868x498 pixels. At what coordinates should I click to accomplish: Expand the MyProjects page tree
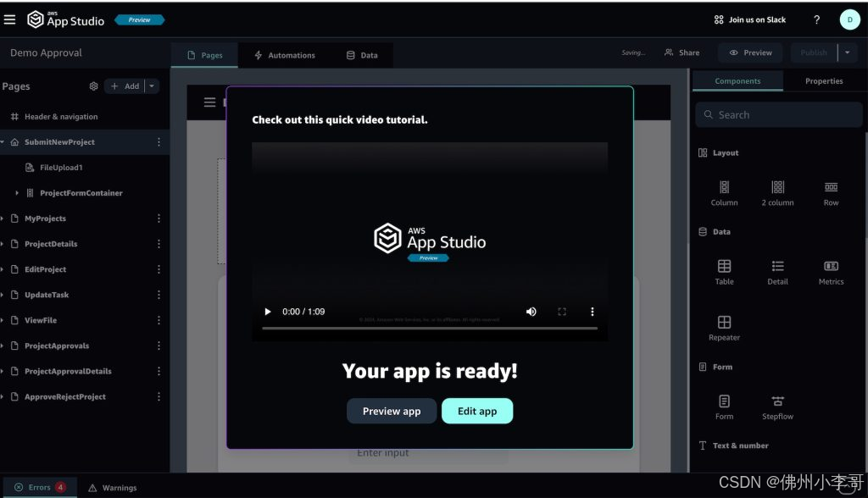[3, 219]
